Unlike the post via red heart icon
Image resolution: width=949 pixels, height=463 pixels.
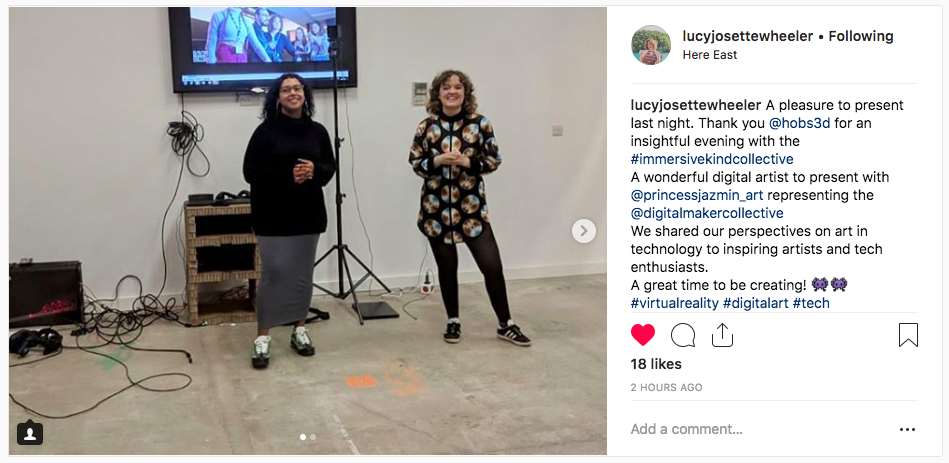point(643,335)
